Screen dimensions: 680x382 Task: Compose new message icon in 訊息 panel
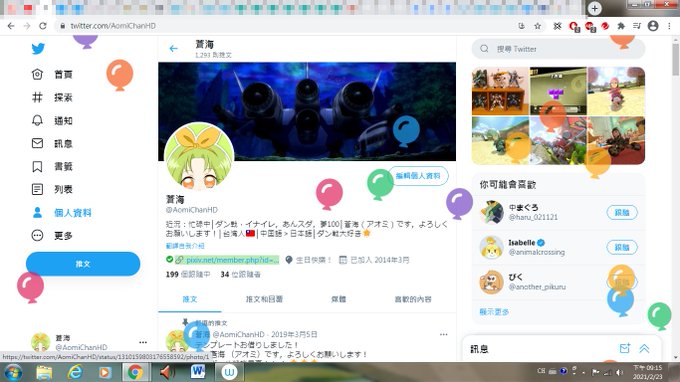click(x=624, y=348)
